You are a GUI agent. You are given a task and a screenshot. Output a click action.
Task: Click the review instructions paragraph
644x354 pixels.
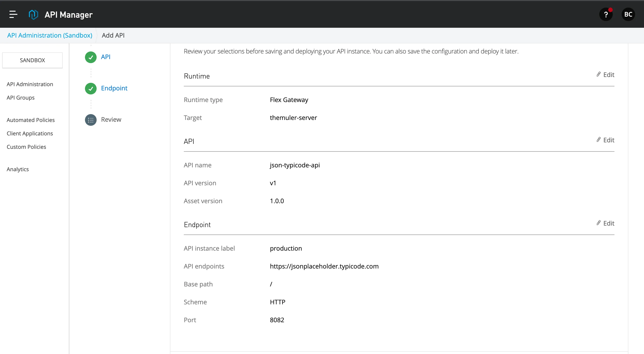point(351,51)
